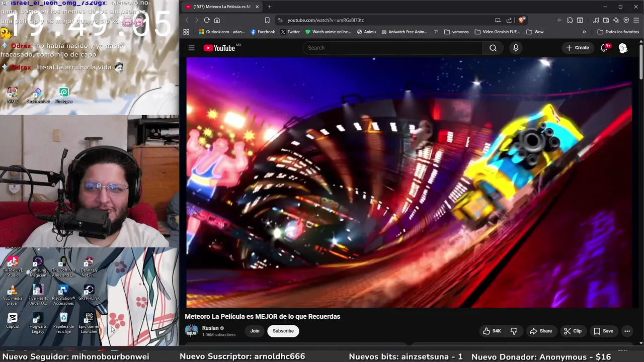
Task: Open YouTube notifications bell
Action: point(604,48)
